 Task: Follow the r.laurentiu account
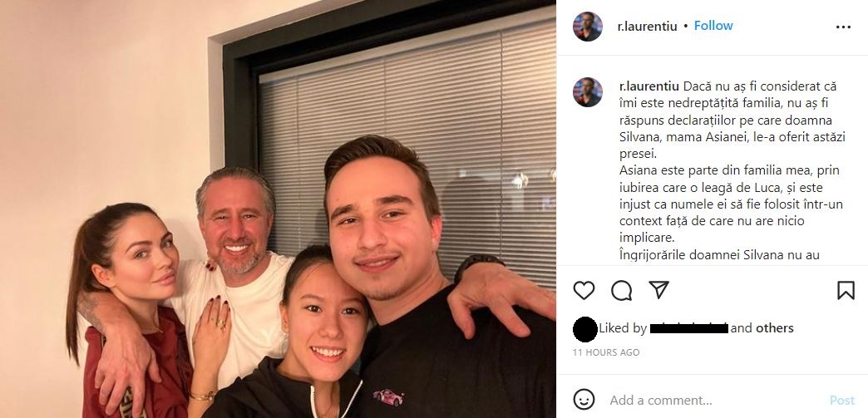click(x=713, y=26)
